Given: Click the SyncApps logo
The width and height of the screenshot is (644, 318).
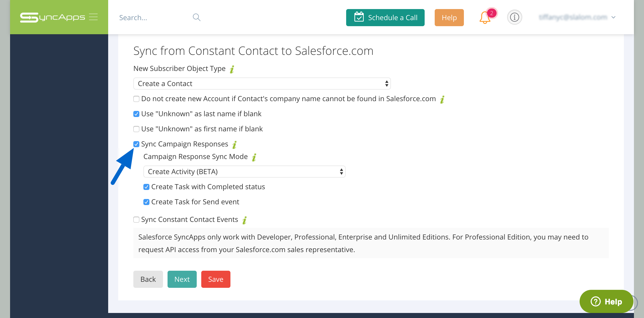Looking at the screenshot, I should coord(53,17).
